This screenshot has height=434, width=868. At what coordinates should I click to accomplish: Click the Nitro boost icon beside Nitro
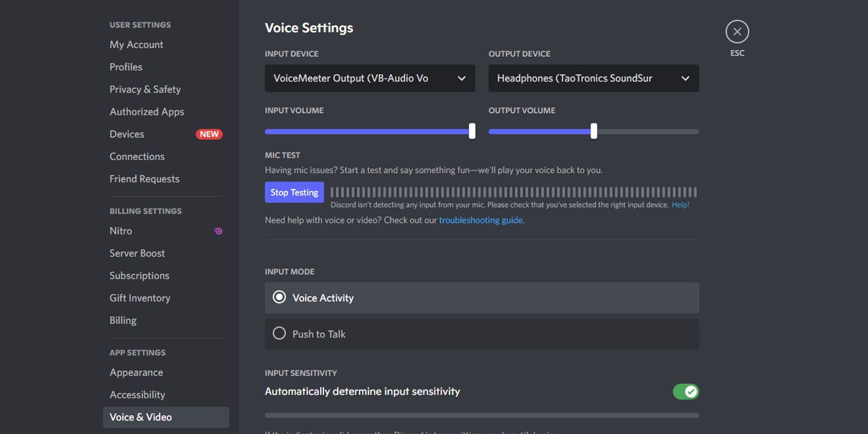(218, 231)
